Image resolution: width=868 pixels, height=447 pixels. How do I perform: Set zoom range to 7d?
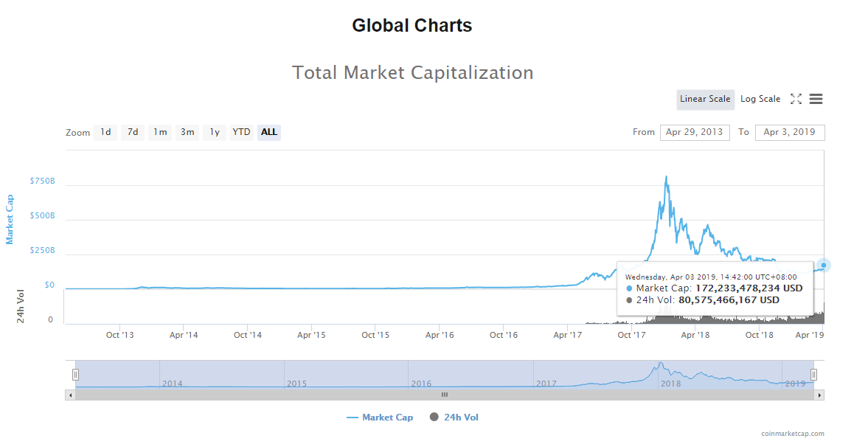pos(133,132)
